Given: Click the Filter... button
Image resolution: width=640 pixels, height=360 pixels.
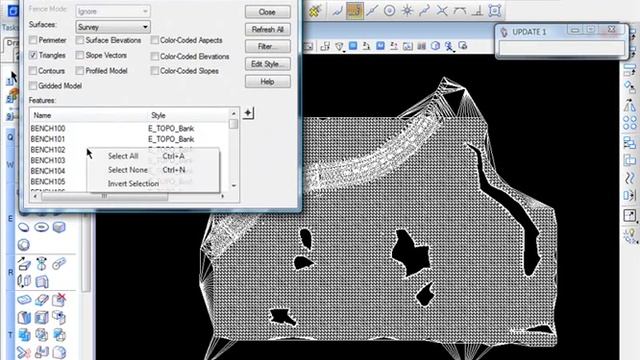Looking at the screenshot, I should tap(267, 47).
